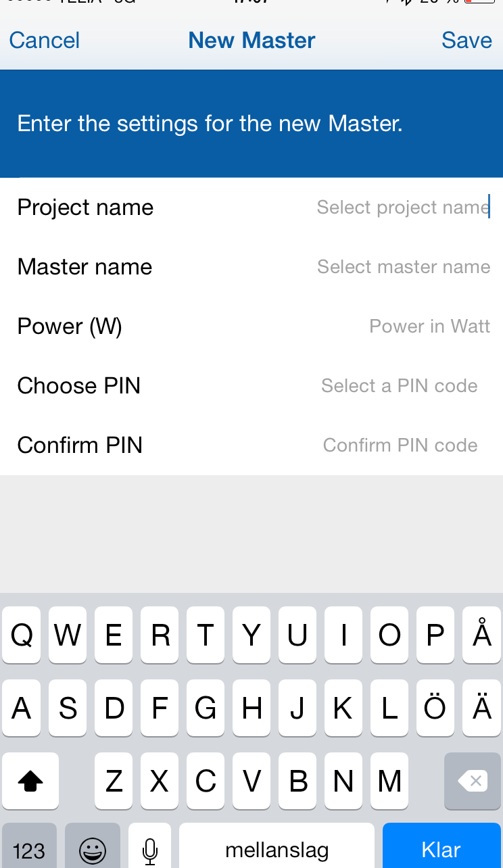Screen dimensions: 503x868
Task: Tap the Ä key
Action: tap(481, 708)
